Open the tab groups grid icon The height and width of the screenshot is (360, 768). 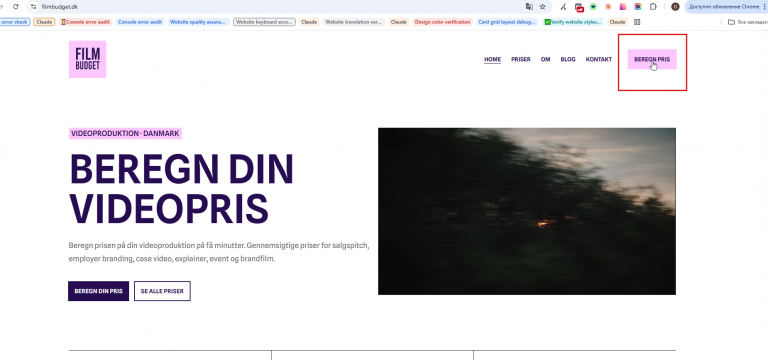[x=637, y=22]
